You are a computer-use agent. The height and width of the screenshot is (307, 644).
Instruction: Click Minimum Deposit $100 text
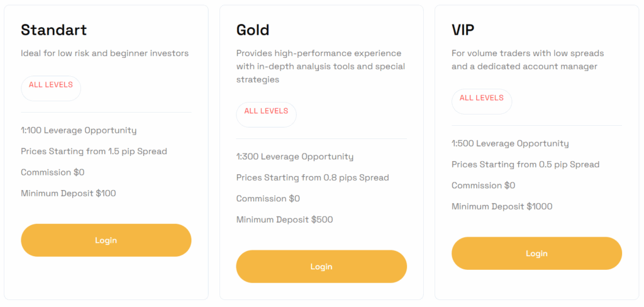coord(69,194)
